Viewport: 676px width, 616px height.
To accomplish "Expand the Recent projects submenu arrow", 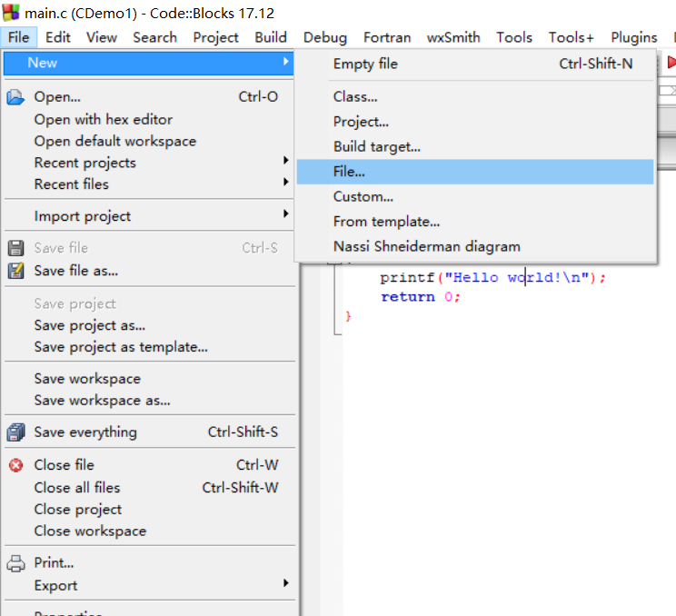I will click(x=285, y=160).
